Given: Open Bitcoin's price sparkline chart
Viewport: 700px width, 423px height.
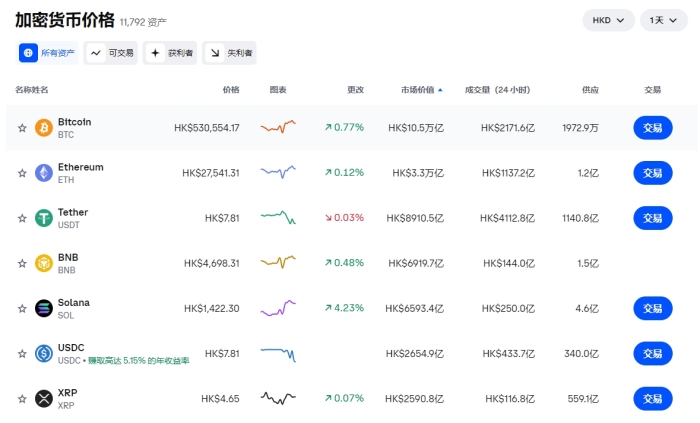Looking at the screenshot, I should click(x=278, y=127).
